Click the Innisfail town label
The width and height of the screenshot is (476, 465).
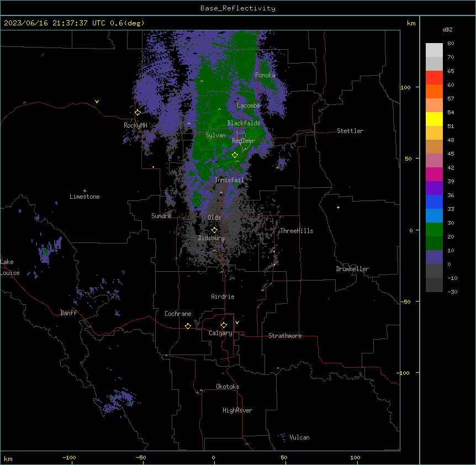[230, 180]
